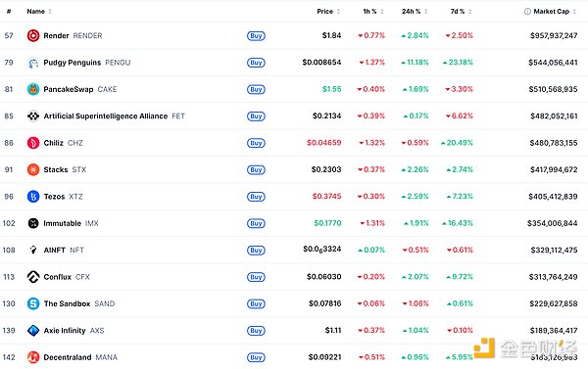Click the Decentraland coin logo
The width and height of the screenshot is (588, 369).
coord(33,357)
